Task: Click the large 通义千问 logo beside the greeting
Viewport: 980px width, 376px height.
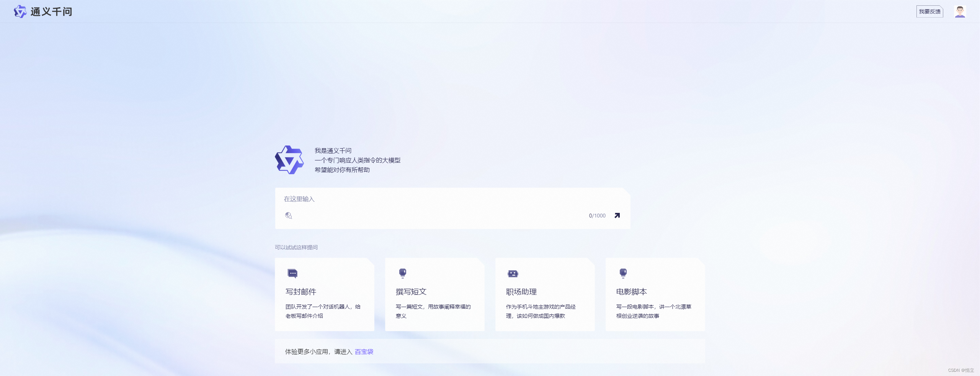Action: [x=289, y=160]
